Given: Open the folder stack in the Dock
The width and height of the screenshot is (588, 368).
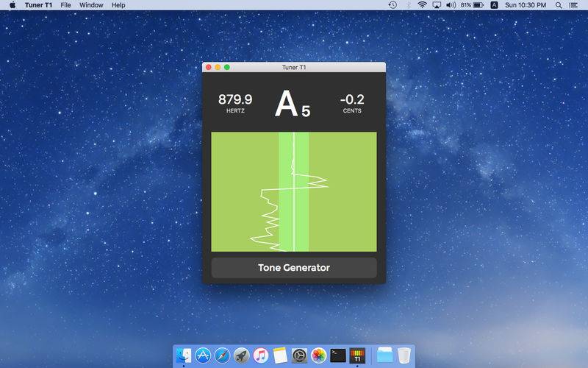Looking at the screenshot, I should 384,355.
